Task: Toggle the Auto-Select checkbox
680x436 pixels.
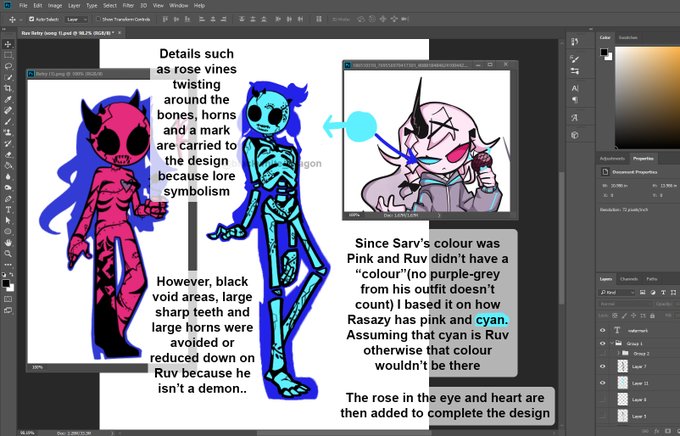Action: [x=31, y=19]
